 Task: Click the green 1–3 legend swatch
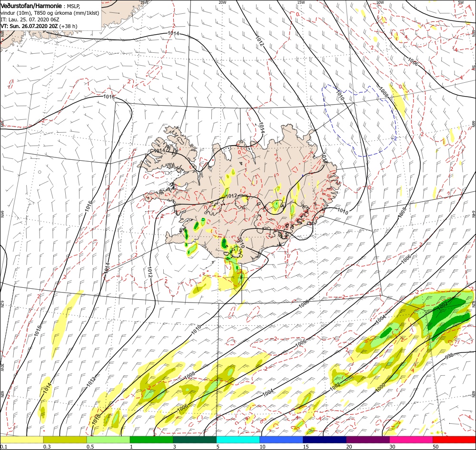(151, 440)
